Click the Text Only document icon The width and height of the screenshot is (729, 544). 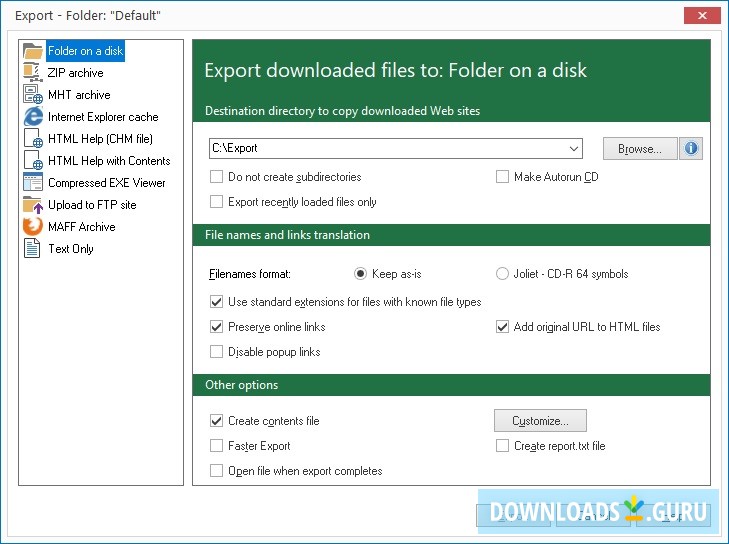pos(32,248)
